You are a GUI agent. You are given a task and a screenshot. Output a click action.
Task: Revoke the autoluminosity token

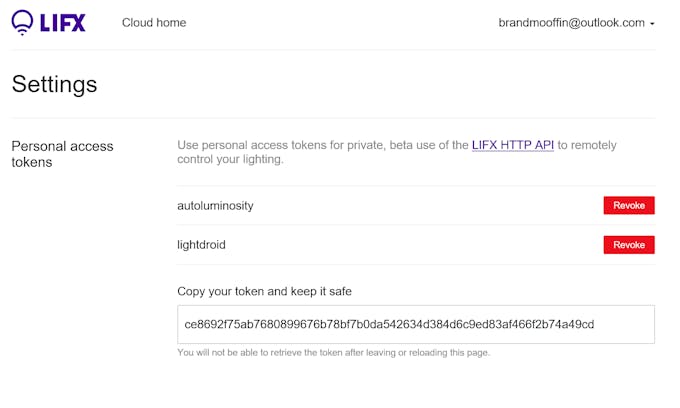[629, 205]
